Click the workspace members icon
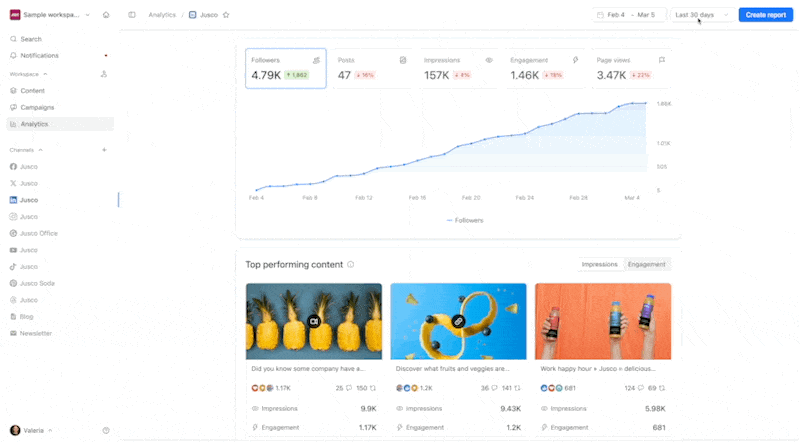This screenshot has height=442, width=800. [x=104, y=74]
